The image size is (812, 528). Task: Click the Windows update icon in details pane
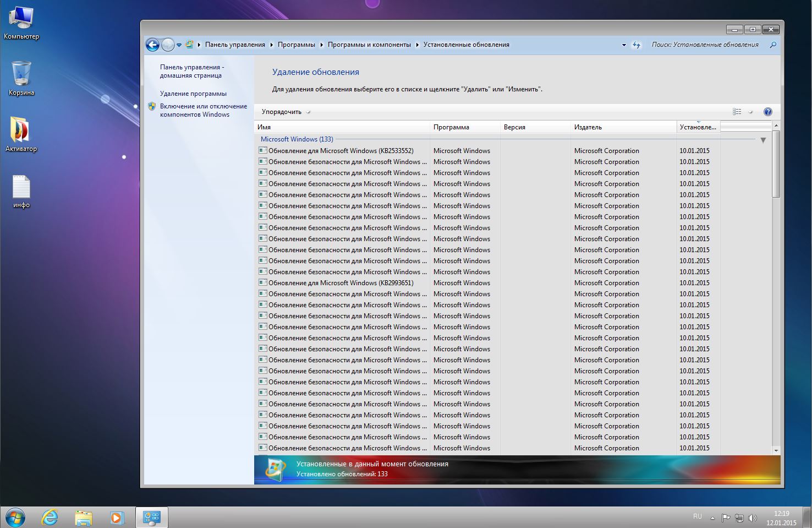click(x=275, y=469)
